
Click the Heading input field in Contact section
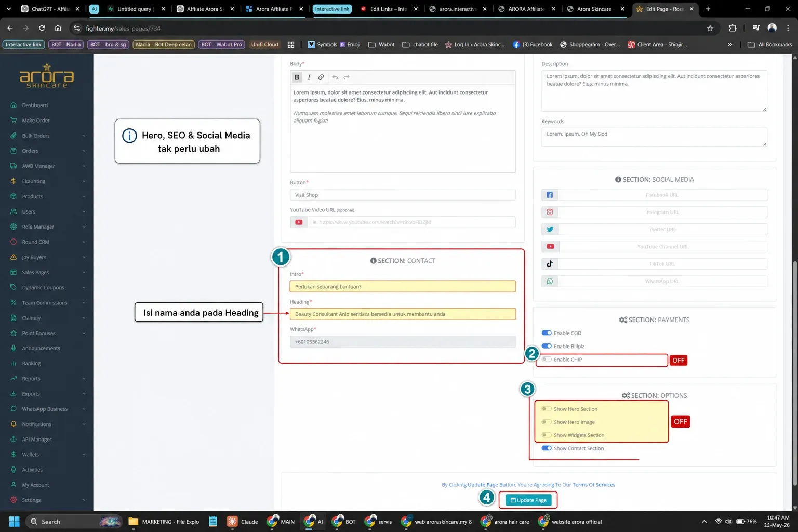403,314
